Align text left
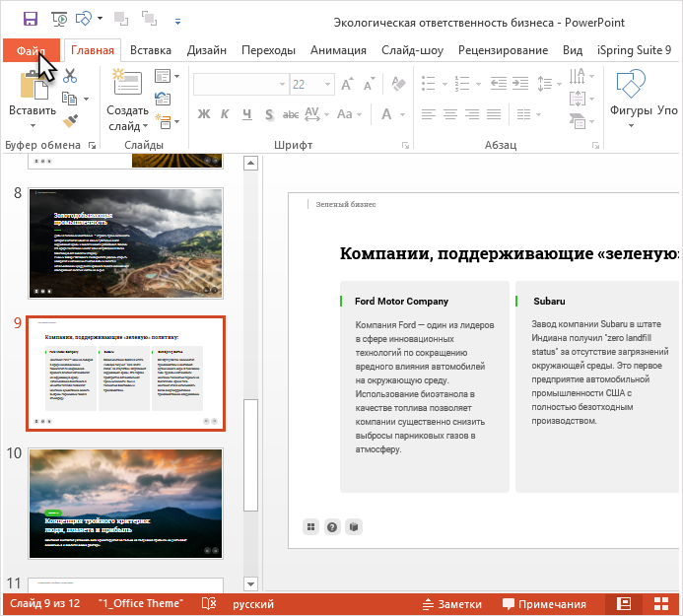The image size is (683, 616). coord(428,114)
